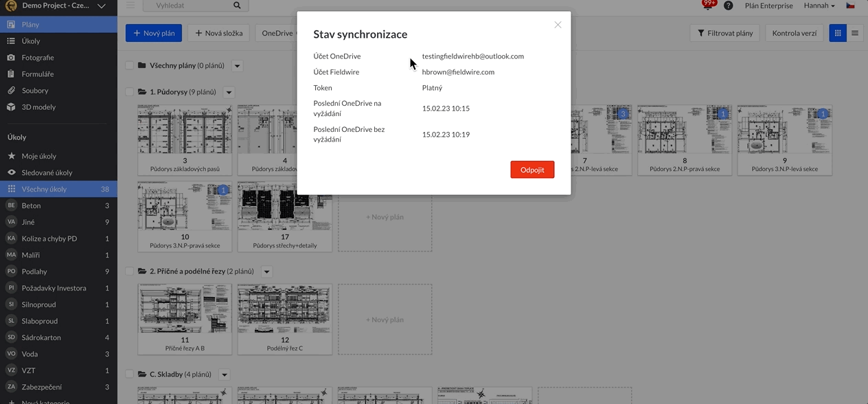Click Plán Enterprise link in header
This screenshot has width=868, height=404.
click(768, 5)
